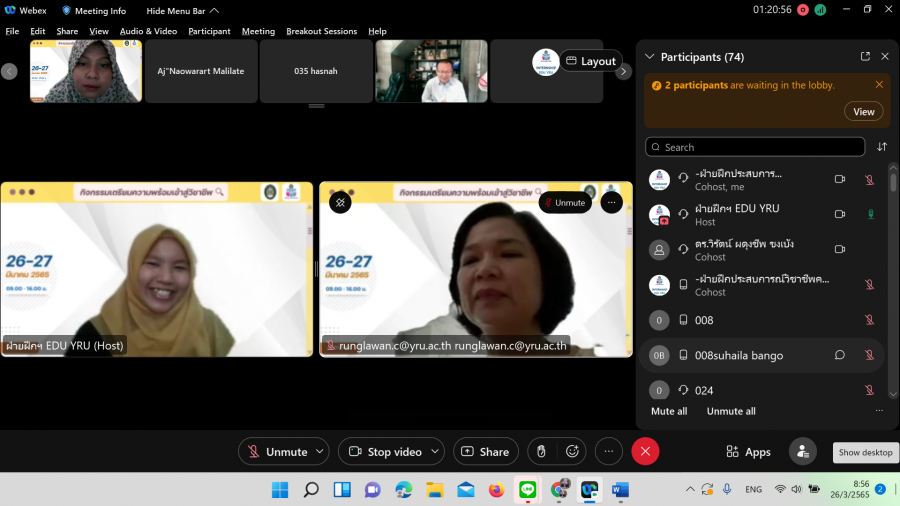Image resolution: width=900 pixels, height=506 pixels.
Task: Toggle the microphone of participant 008
Action: tap(869, 320)
